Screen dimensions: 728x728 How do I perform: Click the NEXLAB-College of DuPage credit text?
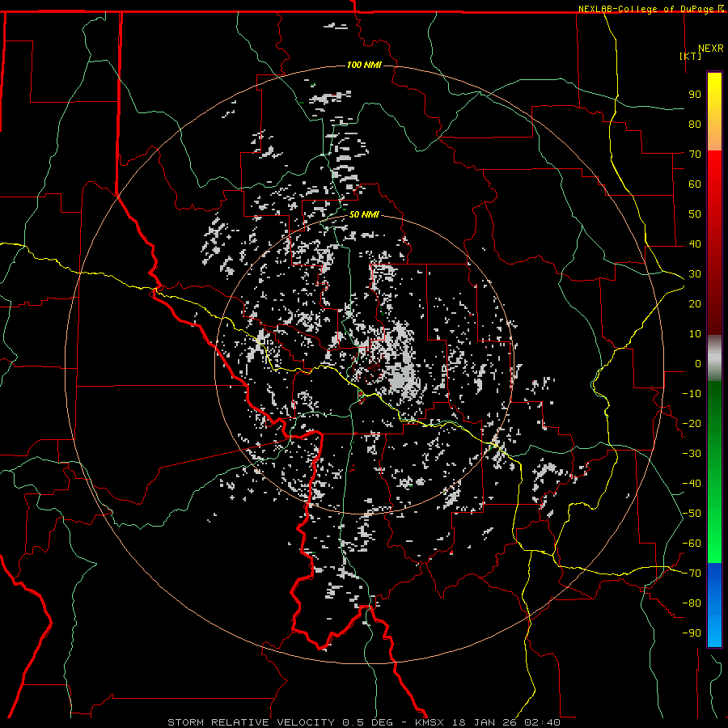(647, 9)
